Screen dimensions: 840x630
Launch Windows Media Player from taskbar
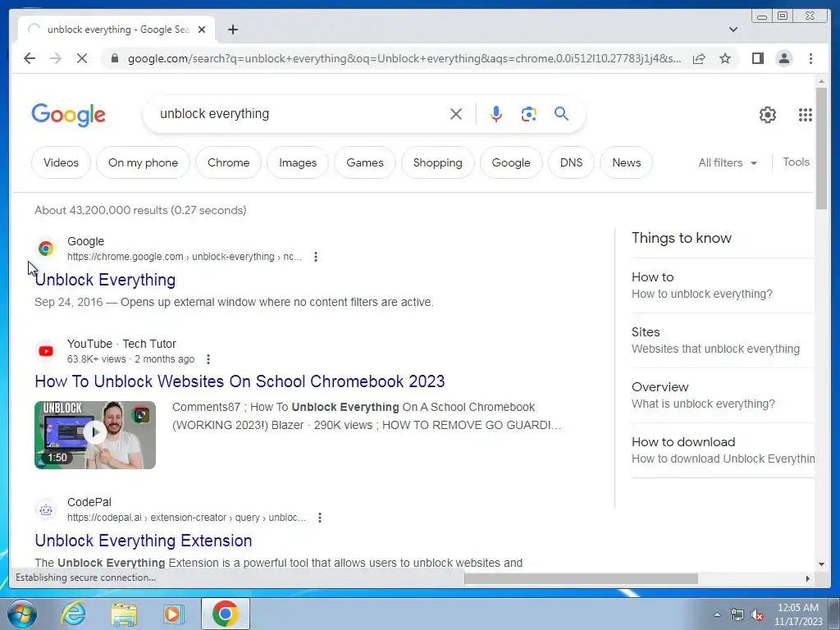(174, 614)
